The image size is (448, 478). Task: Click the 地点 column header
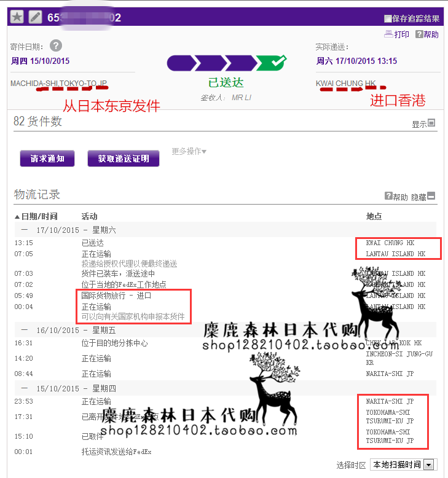(374, 216)
